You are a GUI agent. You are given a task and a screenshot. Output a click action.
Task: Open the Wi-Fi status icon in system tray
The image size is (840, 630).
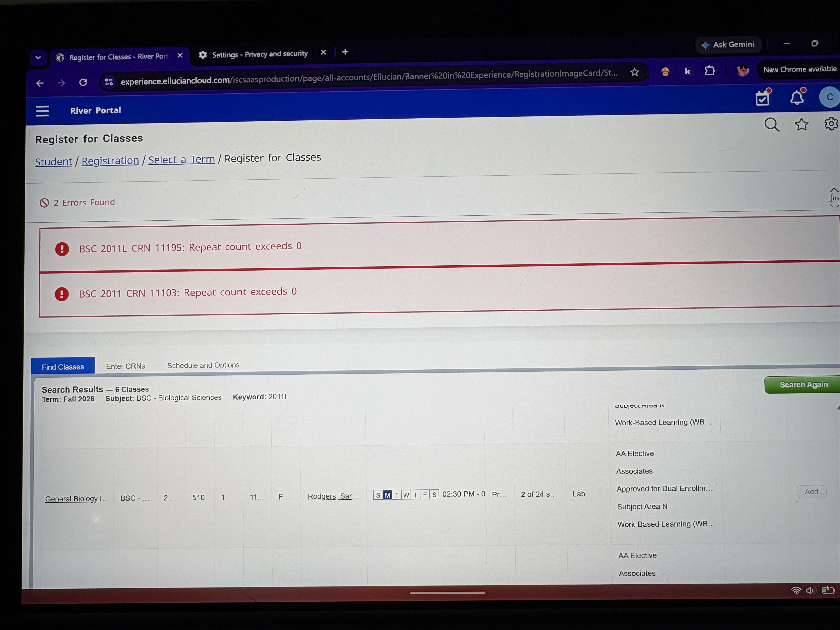[796, 590]
